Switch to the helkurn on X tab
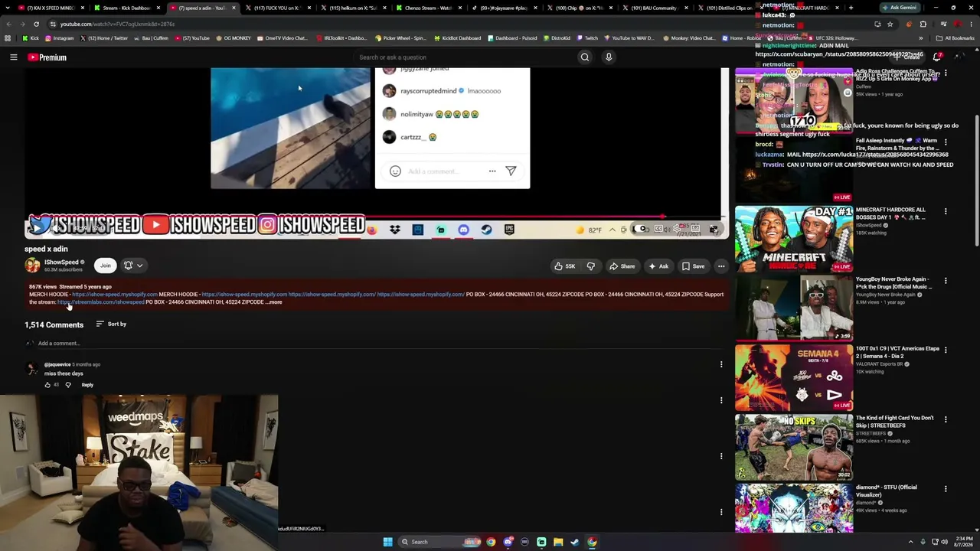This screenshot has width=980, height=551. tap(354, 8)
